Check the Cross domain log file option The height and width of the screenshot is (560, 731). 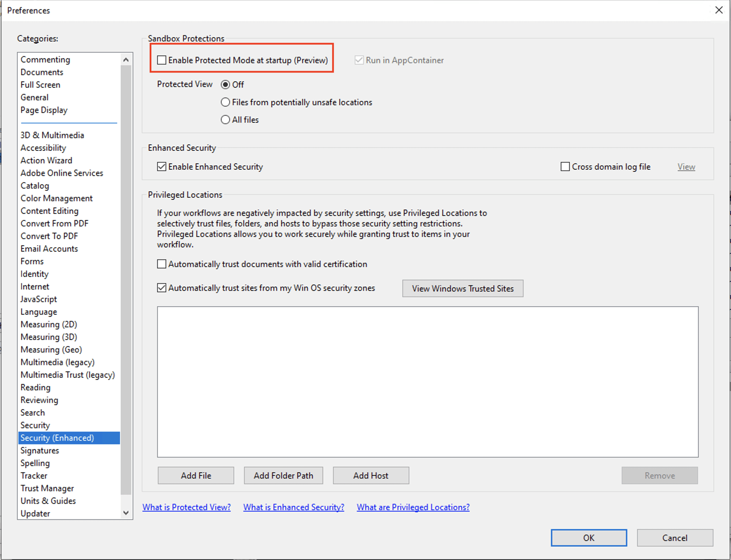pyautogui.click(x=565, y=166)
